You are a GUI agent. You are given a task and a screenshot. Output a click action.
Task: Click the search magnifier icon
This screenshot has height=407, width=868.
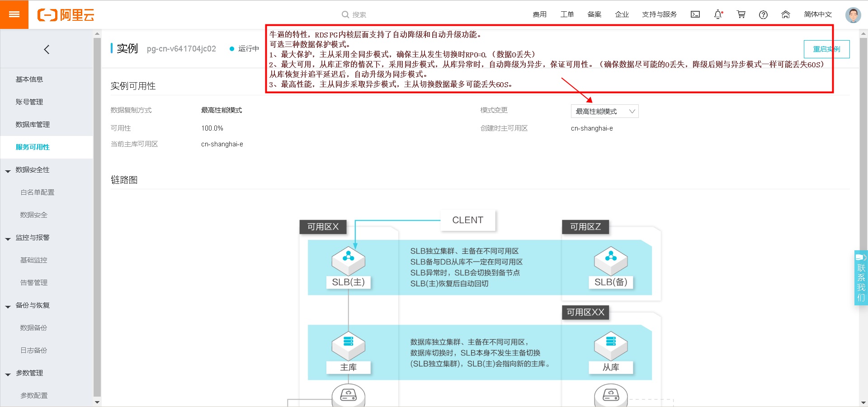[x=345, y=14]
